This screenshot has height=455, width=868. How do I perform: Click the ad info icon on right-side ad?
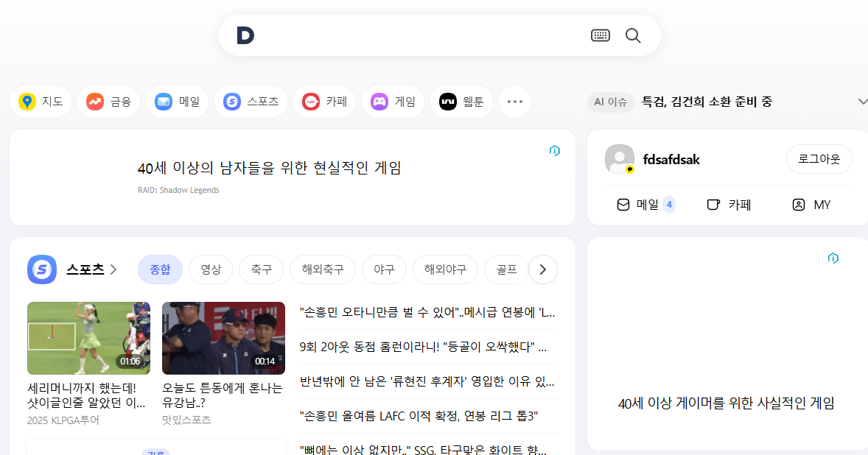click(833, 258)
